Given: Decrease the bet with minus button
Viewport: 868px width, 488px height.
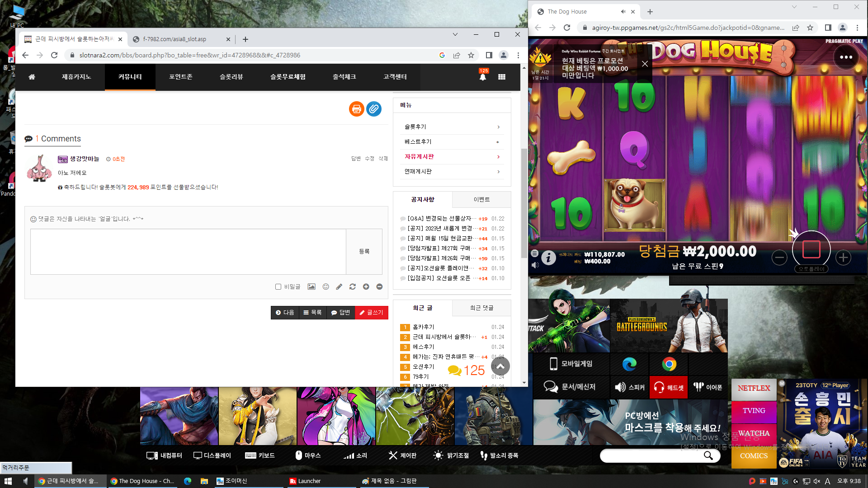Looking at the screenshot, I should [779, 258].
